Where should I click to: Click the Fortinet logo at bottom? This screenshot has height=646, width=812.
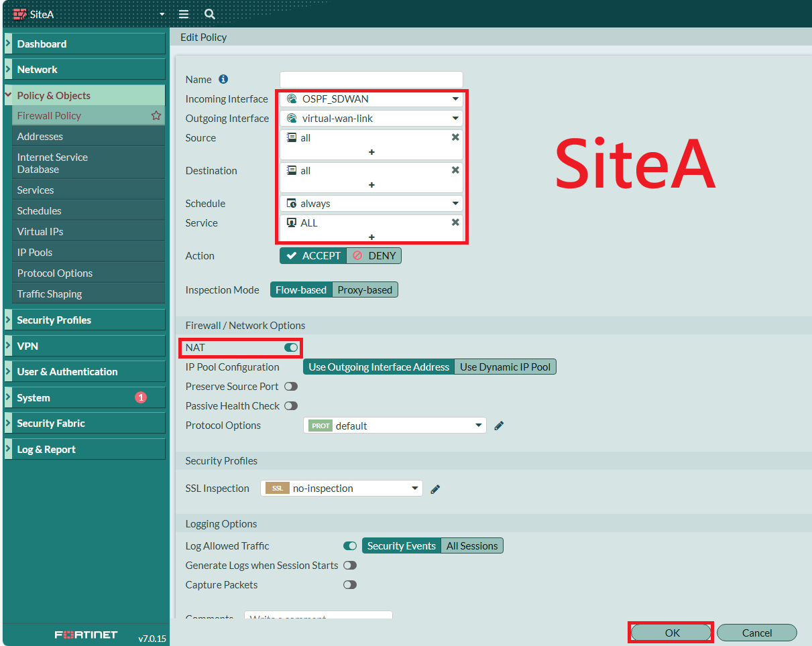coord(86,635)
